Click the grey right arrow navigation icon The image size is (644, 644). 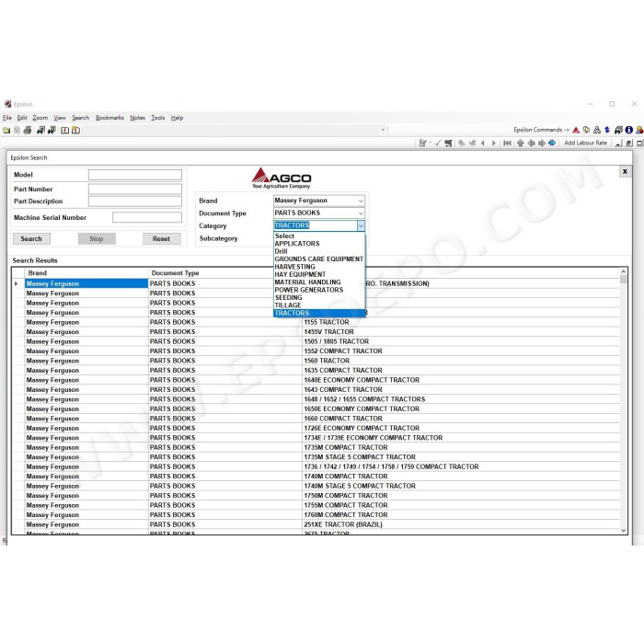pos(542,143)
